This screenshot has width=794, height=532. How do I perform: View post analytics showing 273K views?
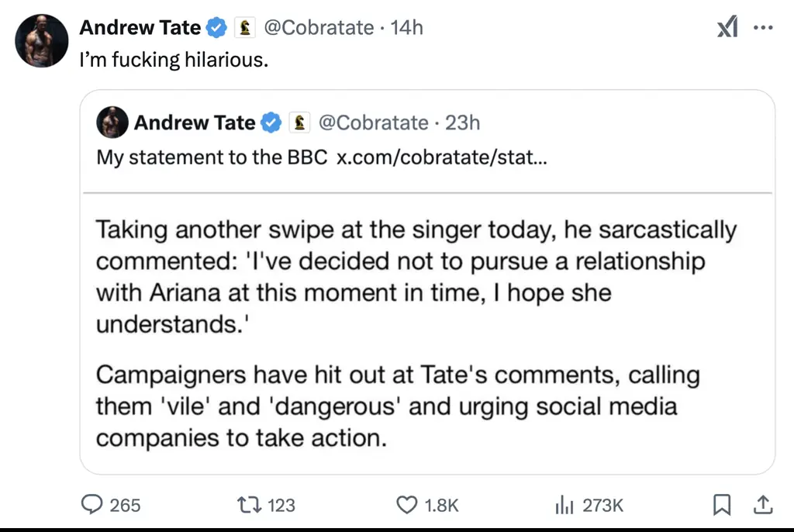tap(564, 505)
